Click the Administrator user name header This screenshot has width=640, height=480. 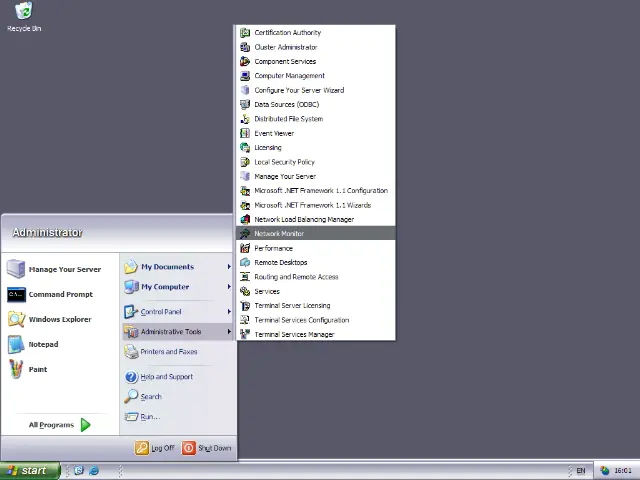[x=47, y=232]
